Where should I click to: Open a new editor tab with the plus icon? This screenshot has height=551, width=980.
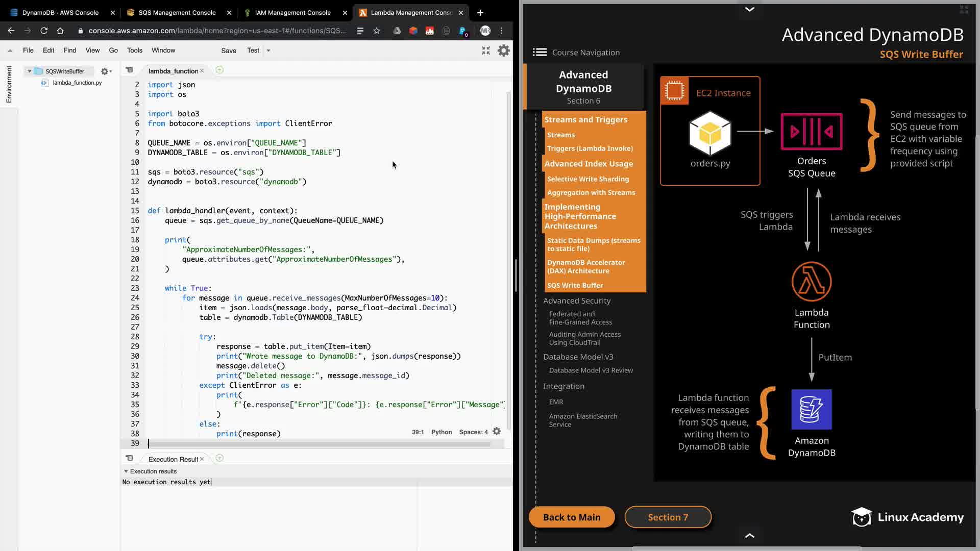[x=219, y=70]
